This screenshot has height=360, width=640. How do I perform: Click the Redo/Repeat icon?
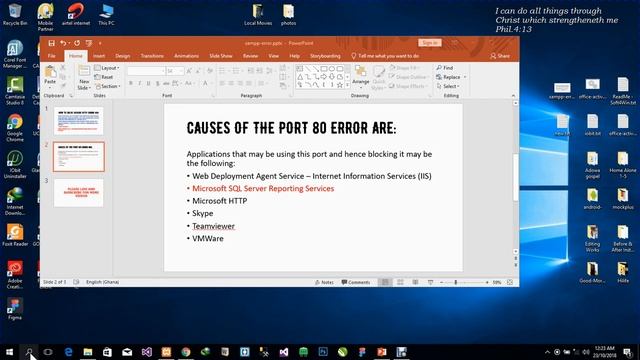pyautogui.click(x=77, y=43)
